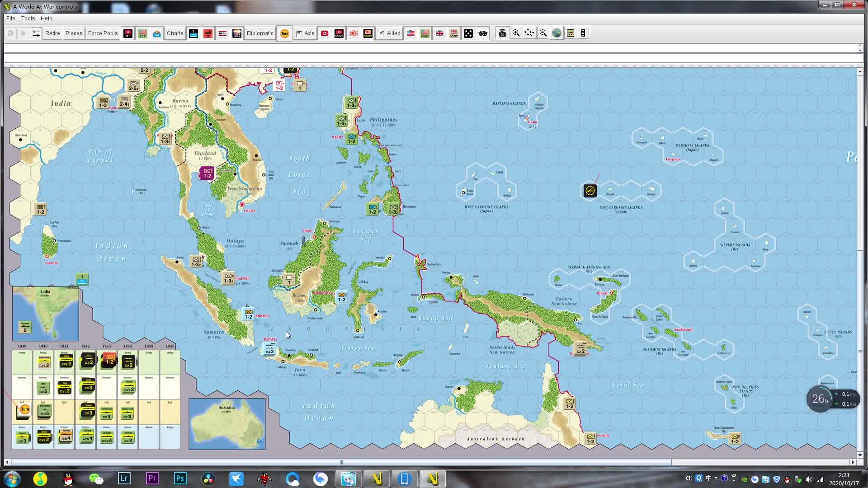868x488 pixels.
Task: Open the Force Pools window
Action: tap(103, 33)
